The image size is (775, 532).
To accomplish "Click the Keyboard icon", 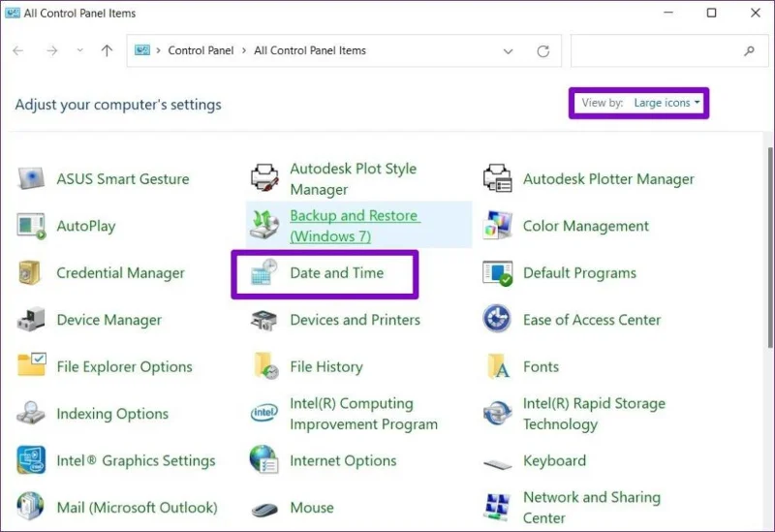I will [x=497, y=464].
